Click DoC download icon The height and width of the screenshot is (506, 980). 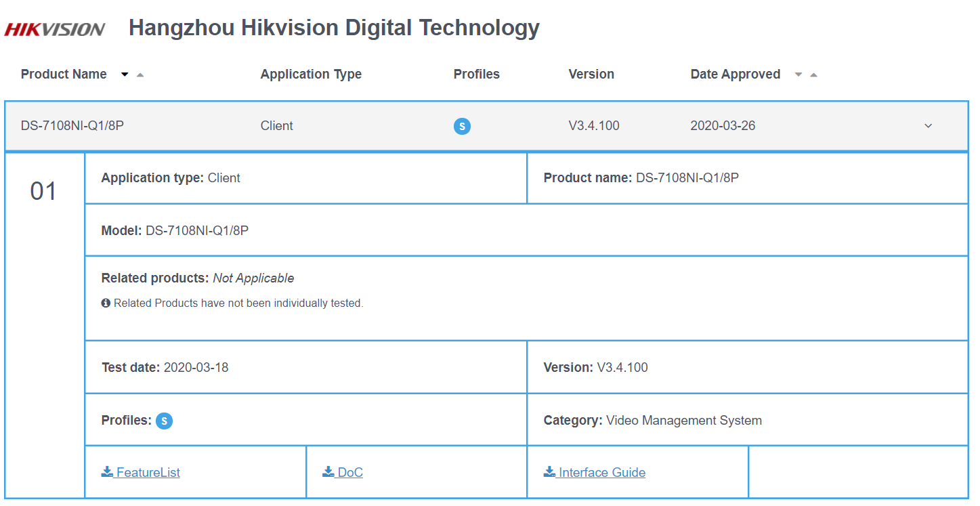pos(328,471)
